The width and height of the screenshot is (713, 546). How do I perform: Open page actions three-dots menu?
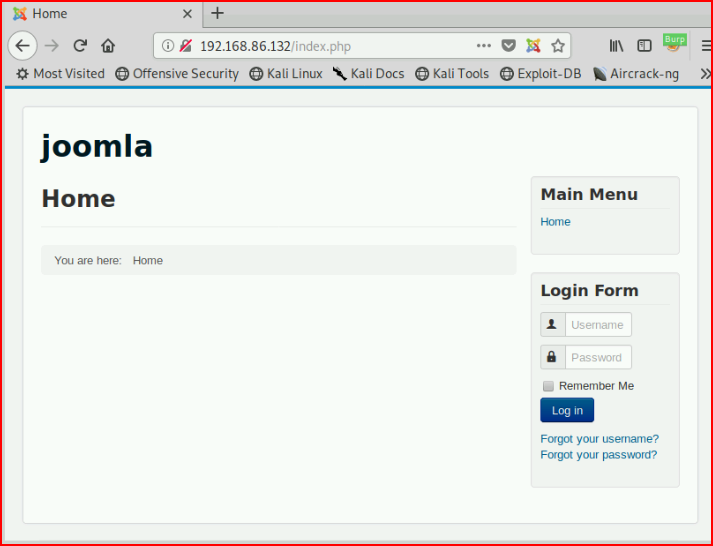[483, 45]
